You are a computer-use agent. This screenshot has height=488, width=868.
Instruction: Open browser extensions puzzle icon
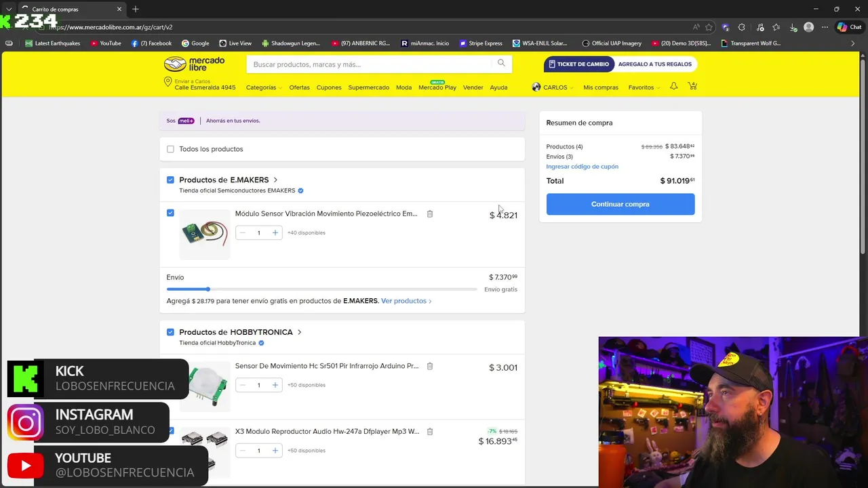741,27
